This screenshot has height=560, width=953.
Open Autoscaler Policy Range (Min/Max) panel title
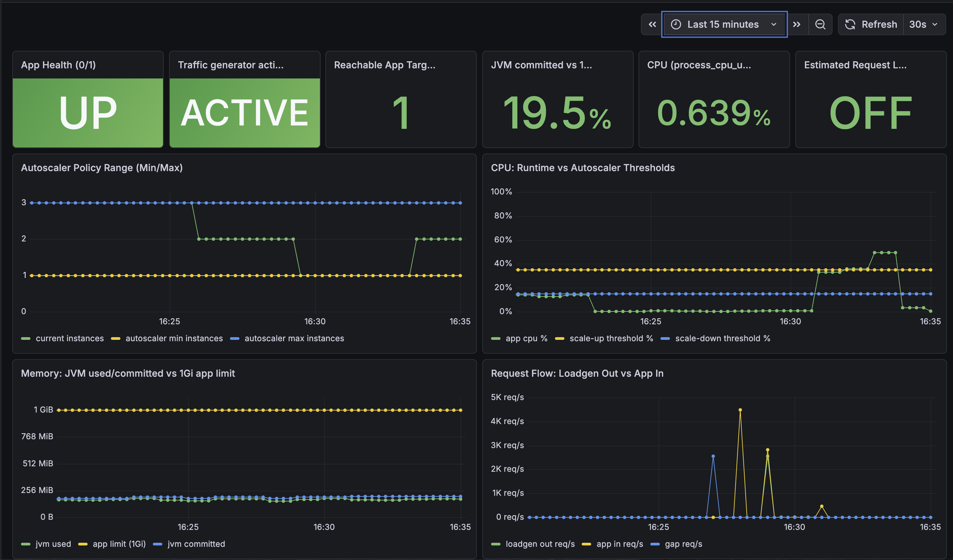coord(102,168)
